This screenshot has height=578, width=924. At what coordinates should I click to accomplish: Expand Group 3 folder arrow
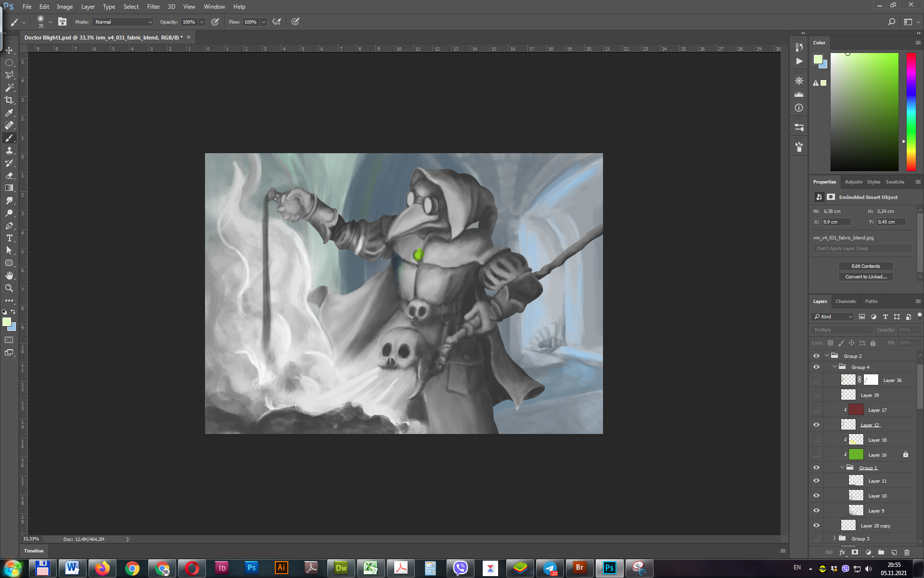835,539
